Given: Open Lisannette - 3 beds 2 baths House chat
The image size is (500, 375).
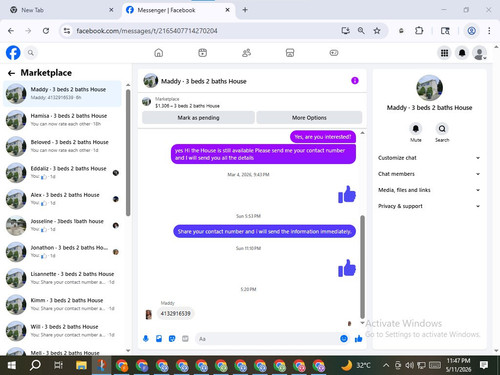Looking at the screenshot, I should click(63, 278).
